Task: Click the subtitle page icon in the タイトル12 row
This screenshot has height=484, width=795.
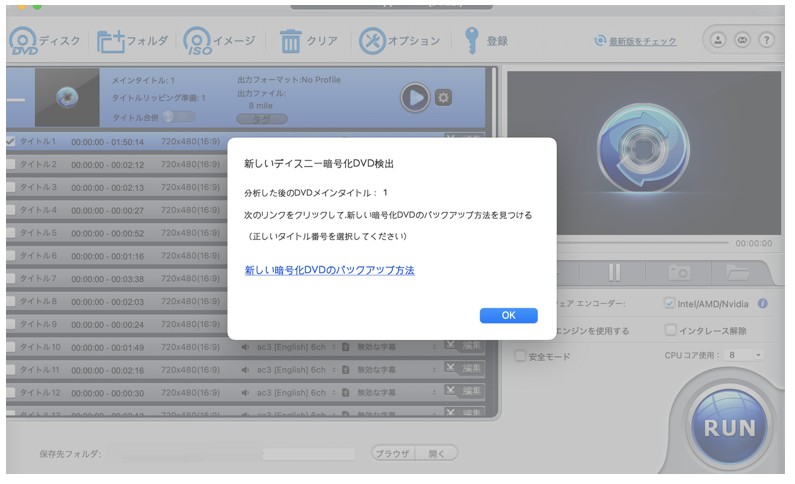Action: [x=346, y=393]
